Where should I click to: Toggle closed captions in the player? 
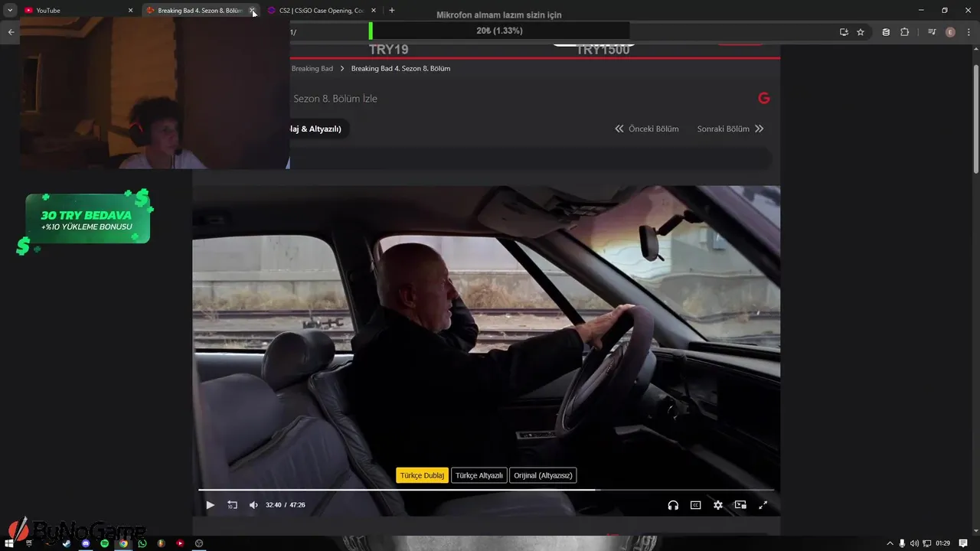point(696,505)
